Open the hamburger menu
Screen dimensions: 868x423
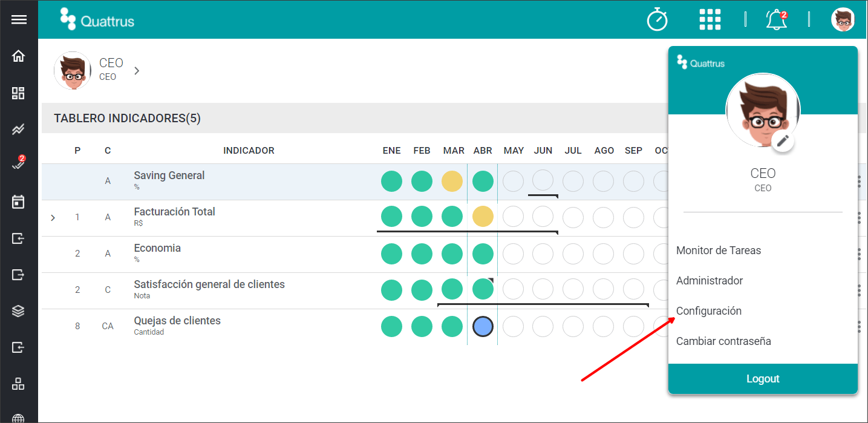point(19,20)
